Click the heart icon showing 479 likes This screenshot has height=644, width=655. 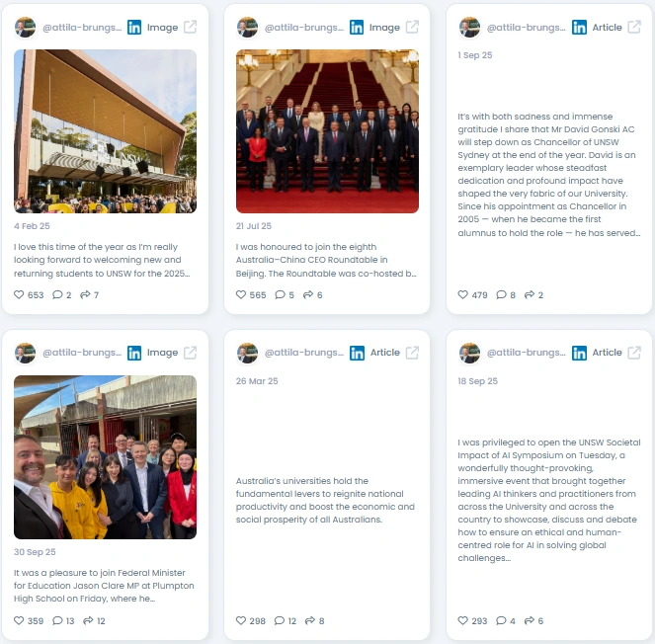tap(462, 294)
